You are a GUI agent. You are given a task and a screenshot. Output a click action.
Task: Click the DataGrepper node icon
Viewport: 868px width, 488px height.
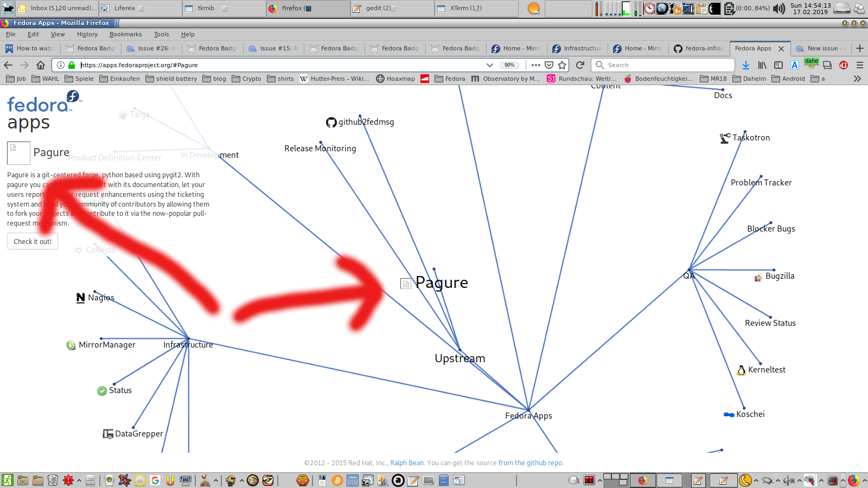coord(108,434)
